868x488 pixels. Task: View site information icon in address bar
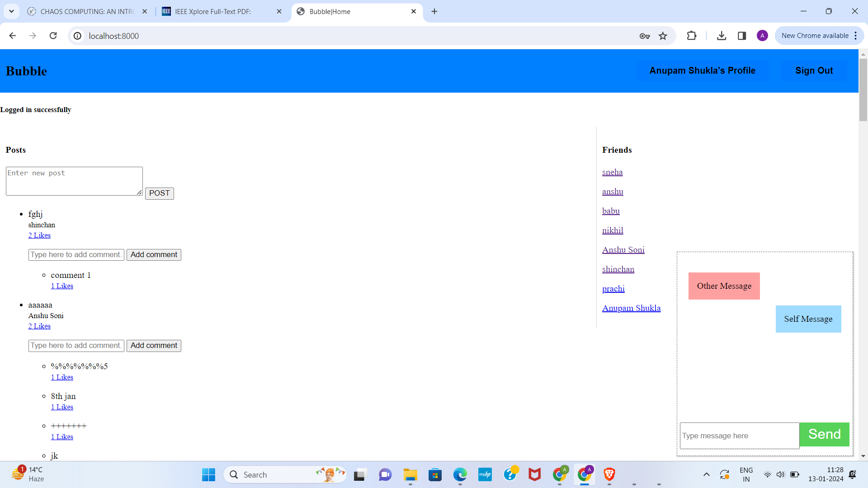(78, 36)
